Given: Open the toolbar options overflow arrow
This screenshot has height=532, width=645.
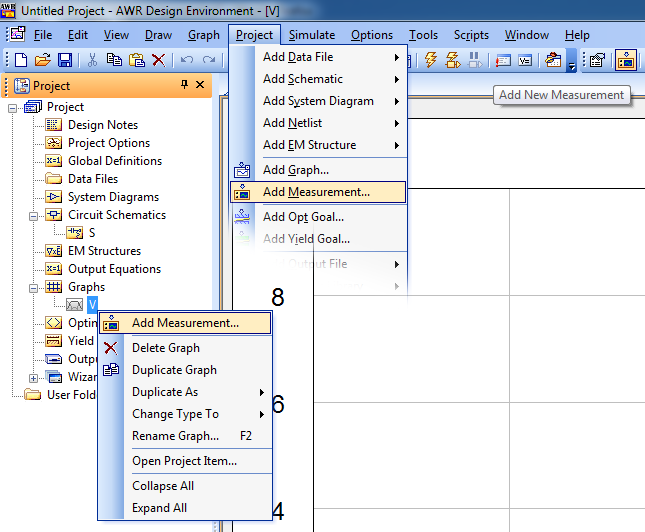Looking at the screenshot, I should point(571,61).
